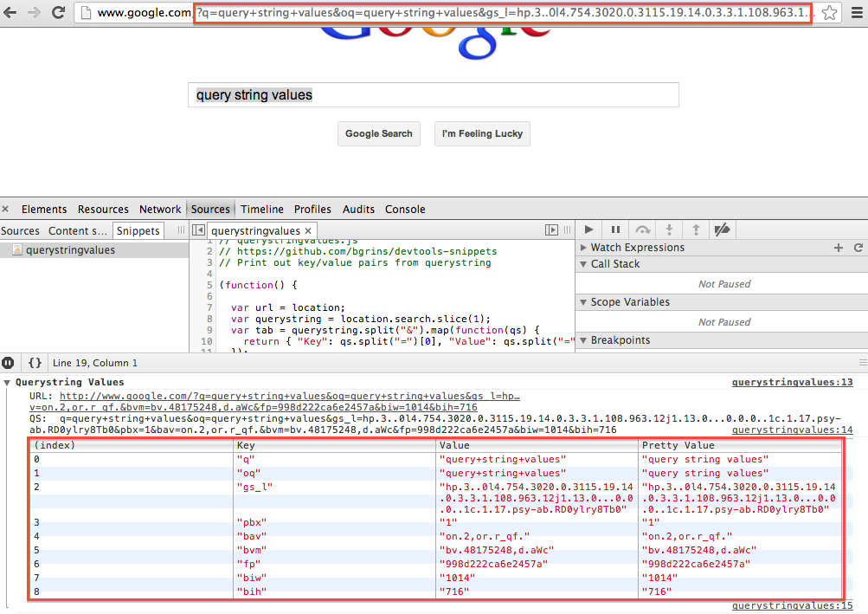Open the Profiles panel
Viewport: 868px width, 614px height.
pyautogui.click(x=312, y=209)
